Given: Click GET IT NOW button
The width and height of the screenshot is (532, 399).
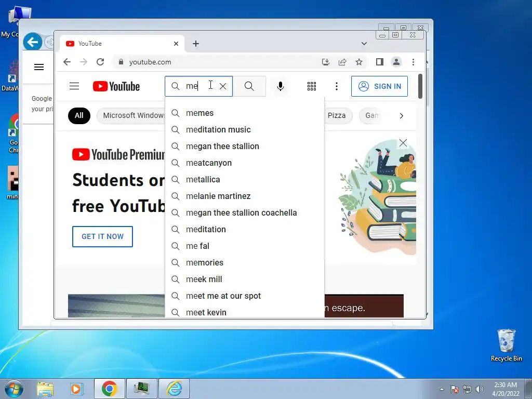Looking at the screenshot, I should tap(102, 236).
